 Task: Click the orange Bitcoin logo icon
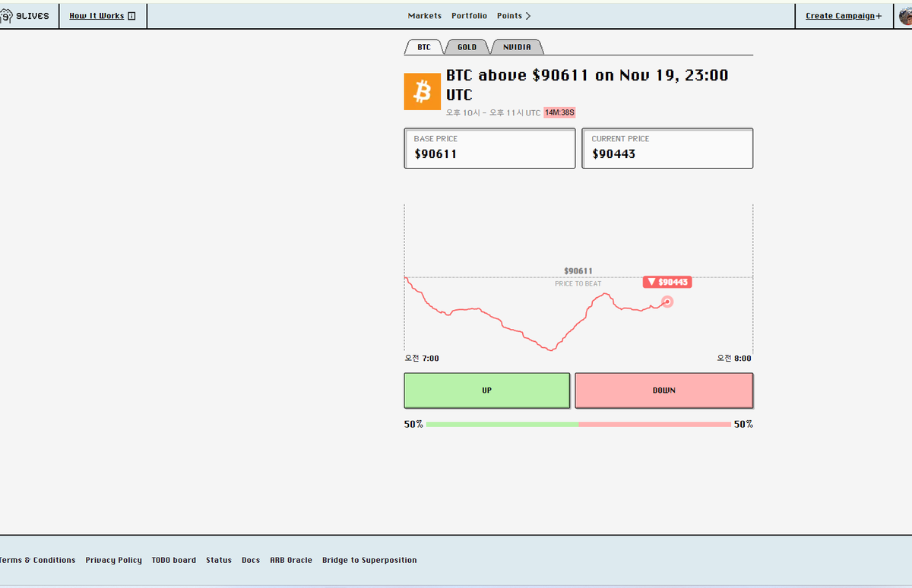[x=422, y=92]
